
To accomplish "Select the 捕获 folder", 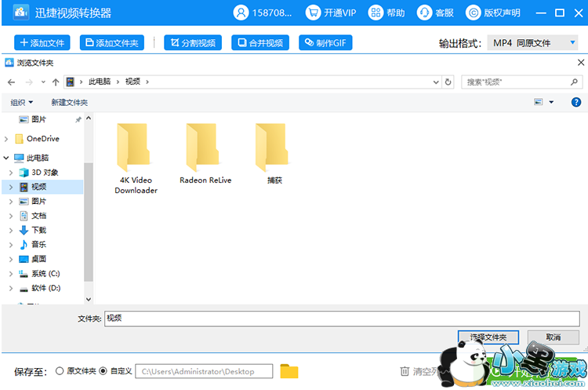I will click(274, 154).
